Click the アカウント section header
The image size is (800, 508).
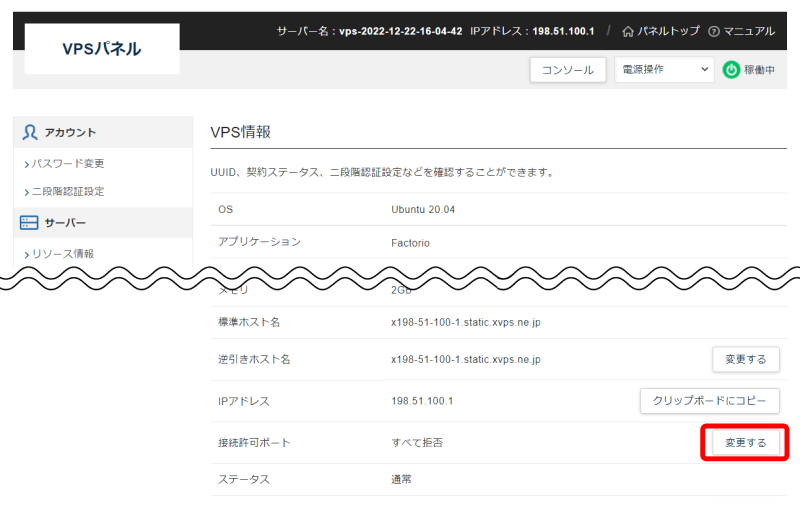tap(103, 133)
